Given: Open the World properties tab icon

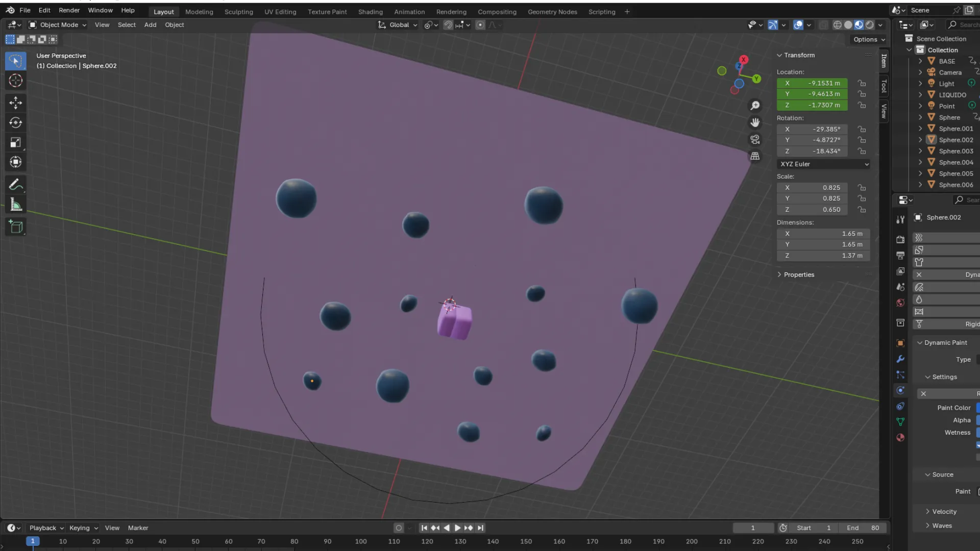Looking at the screenshot, I should (x=900, y=303).
